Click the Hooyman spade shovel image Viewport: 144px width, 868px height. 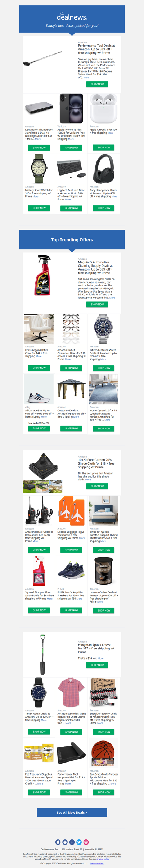point(43,655)
